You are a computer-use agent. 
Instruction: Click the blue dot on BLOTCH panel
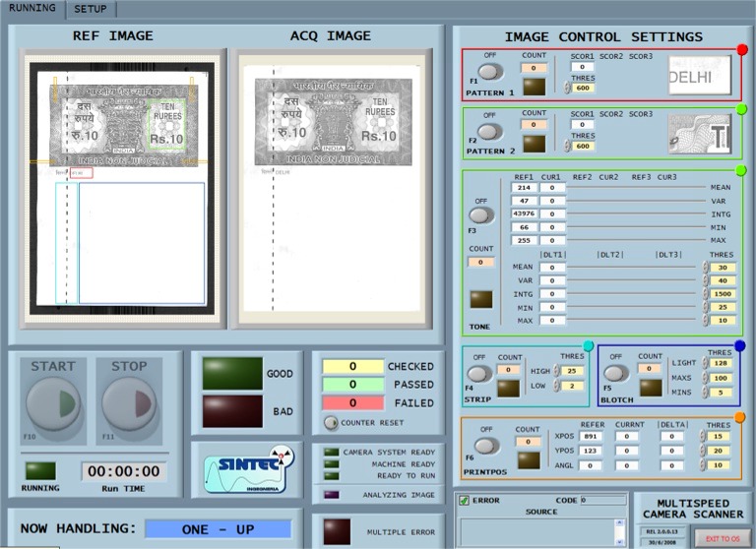pos(739,345)
